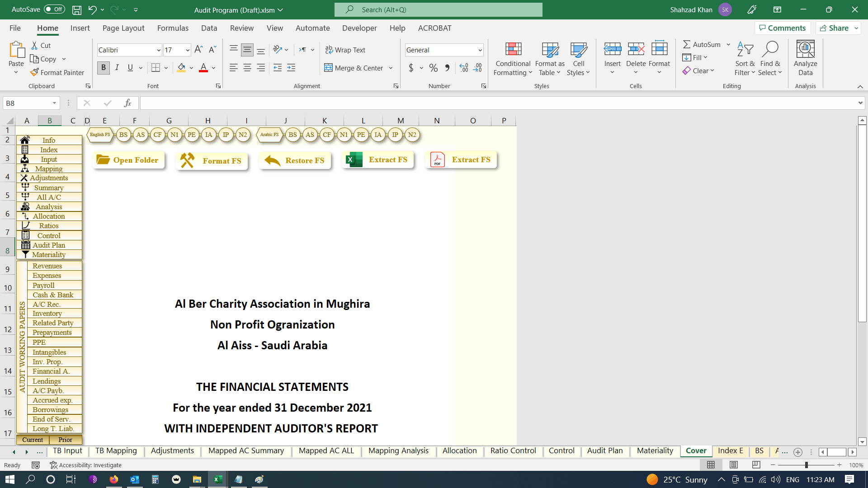
Task: Click the PDF Extract FS button
Action: click(x=461, y=160)
